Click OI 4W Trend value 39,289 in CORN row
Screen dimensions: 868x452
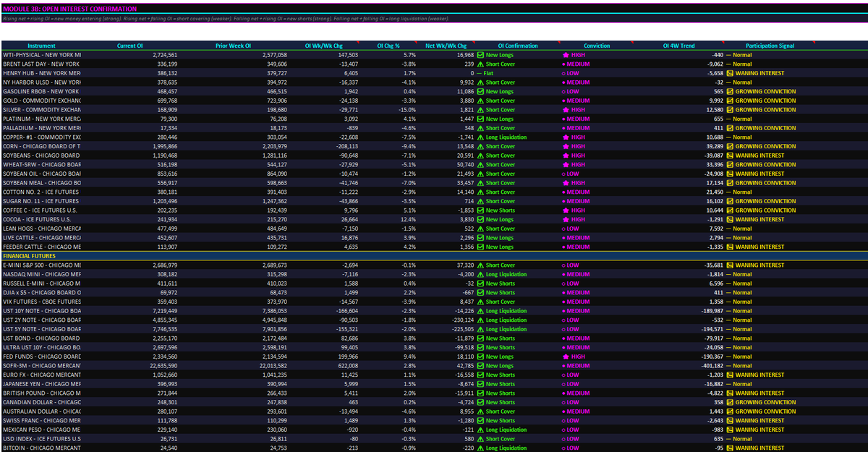tap(714, 146)
